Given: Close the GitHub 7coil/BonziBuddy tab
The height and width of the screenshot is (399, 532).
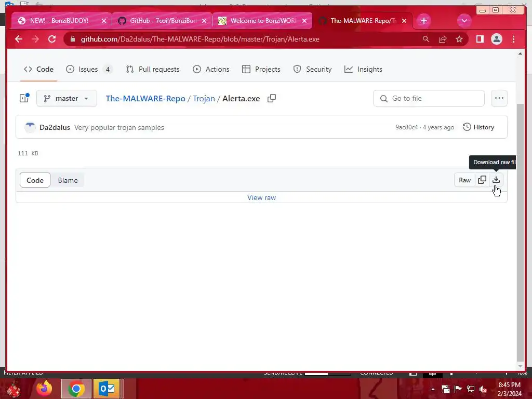Looking at the screenshot, I should pos(204,21).
